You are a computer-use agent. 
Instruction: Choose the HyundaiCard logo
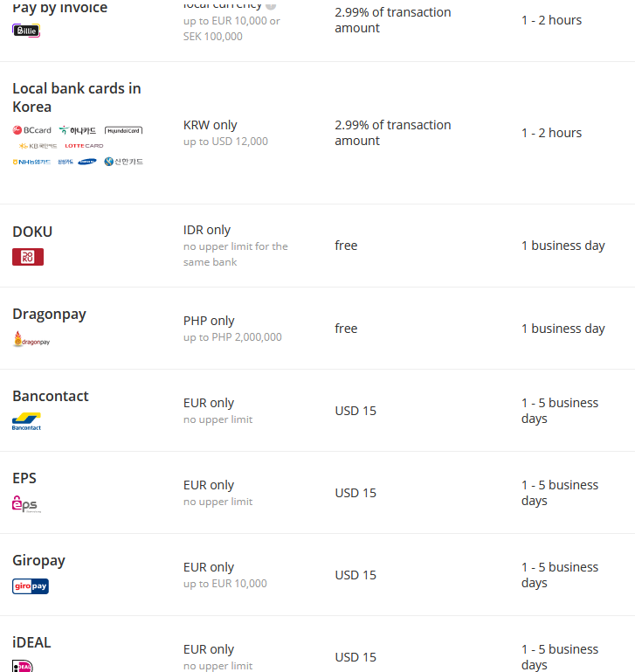123,130
